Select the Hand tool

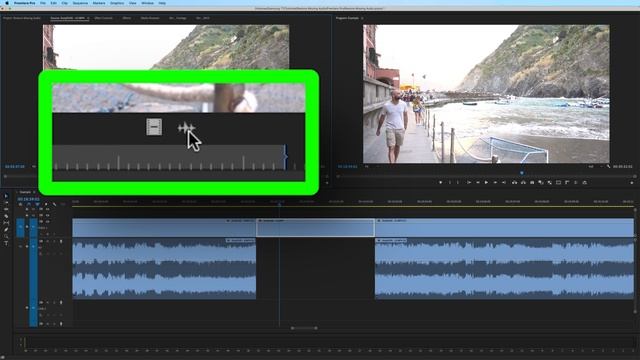[x=6, y=236]
